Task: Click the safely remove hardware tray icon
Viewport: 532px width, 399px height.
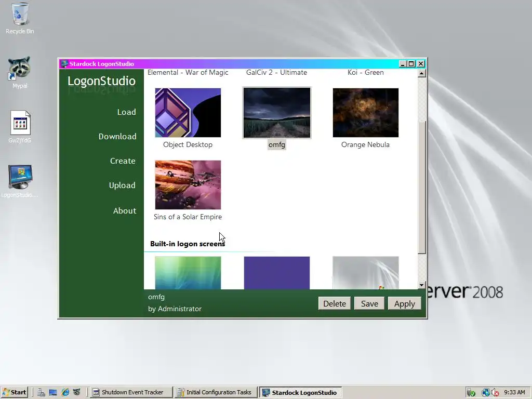Action: (x=471, y=393)
